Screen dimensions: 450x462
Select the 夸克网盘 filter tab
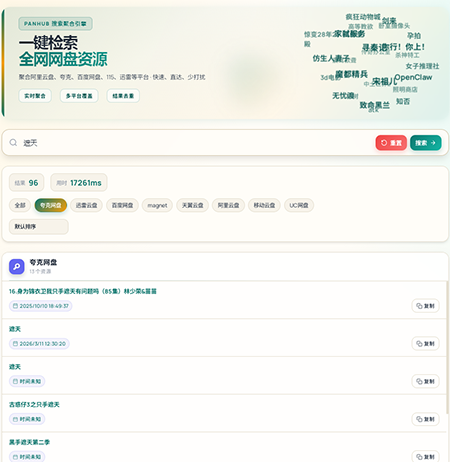point(51,205)
